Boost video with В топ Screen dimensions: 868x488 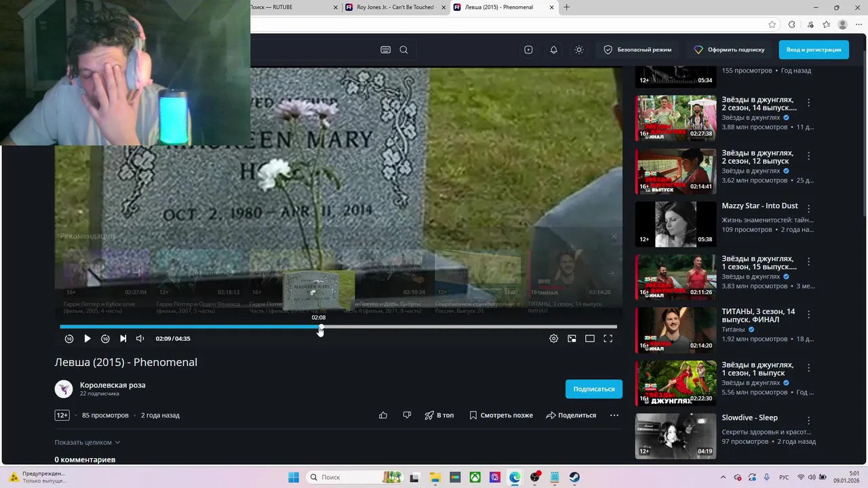439,415
